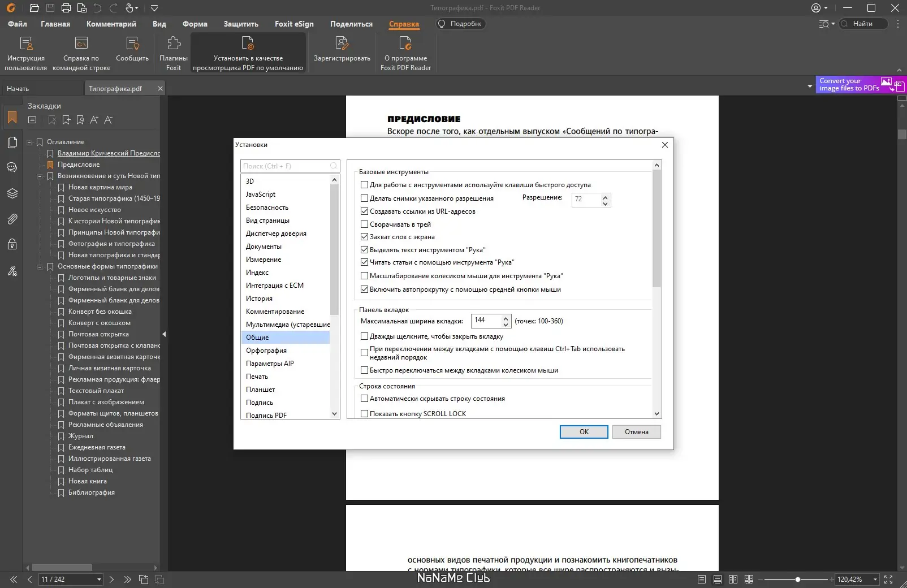Enable 'Автоматически скрывать строку состояния' checkbox

[x=365, y=399]
